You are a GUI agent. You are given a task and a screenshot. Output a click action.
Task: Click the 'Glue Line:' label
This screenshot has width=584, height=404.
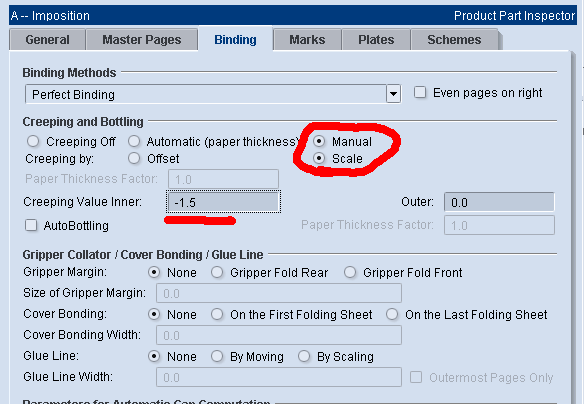click(x=51, y=356)
